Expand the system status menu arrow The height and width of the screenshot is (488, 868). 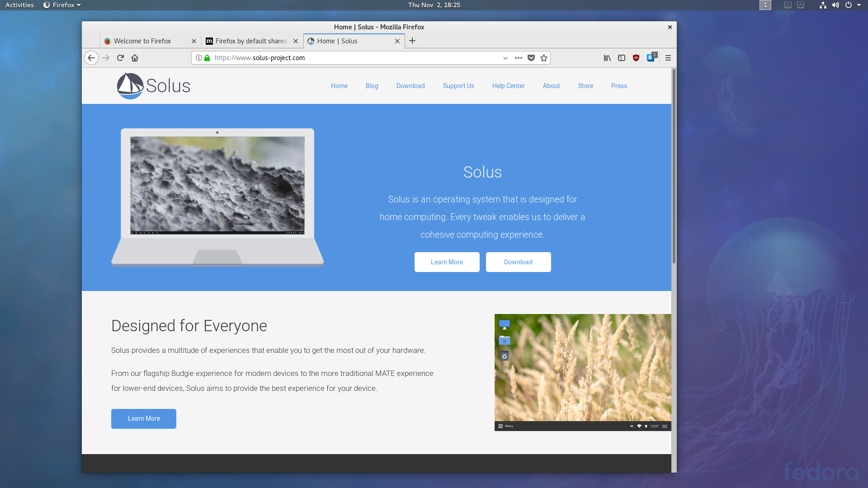[x=859, y=5]
